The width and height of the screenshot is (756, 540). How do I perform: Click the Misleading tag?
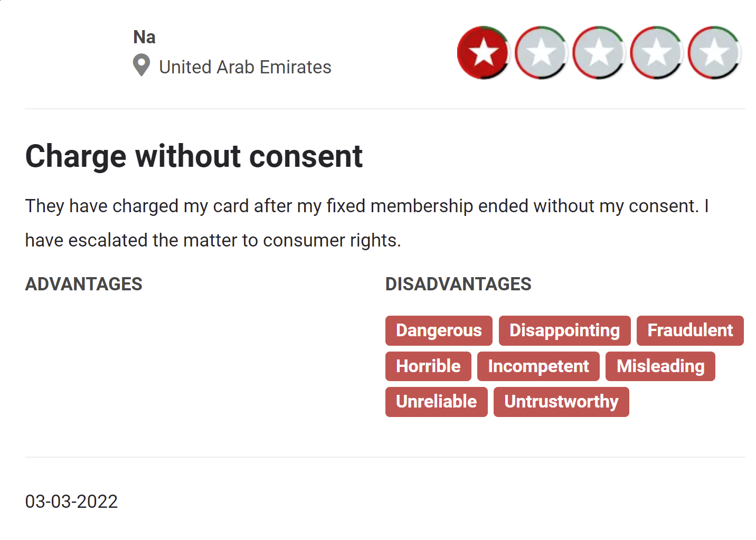tap(660, 366)
